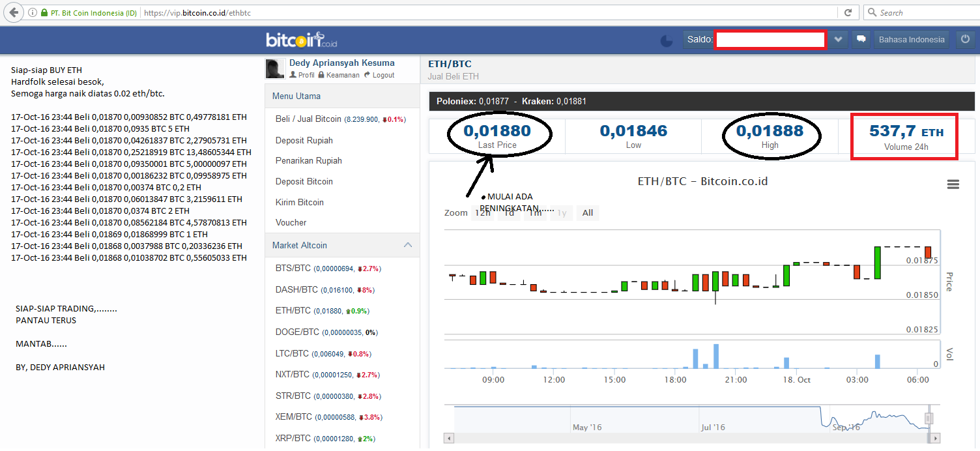Click the green padlock site identity icon

tap(44, 12)
